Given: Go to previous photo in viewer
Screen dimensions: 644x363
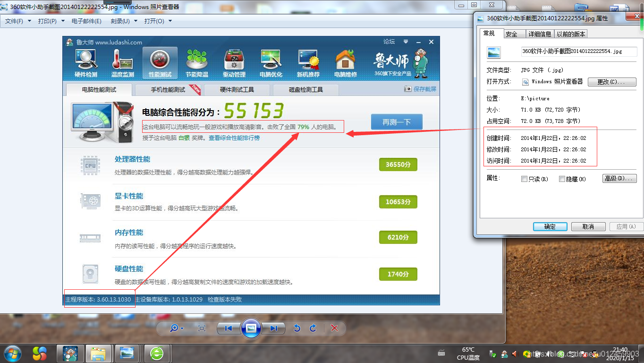Looking at the screenshot, I should [229, 328].
